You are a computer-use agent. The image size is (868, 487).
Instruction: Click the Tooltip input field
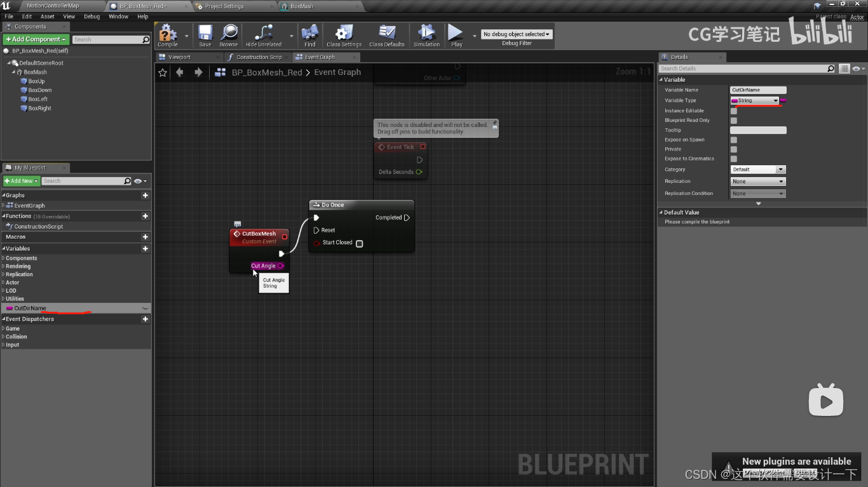tap(758, 130)
